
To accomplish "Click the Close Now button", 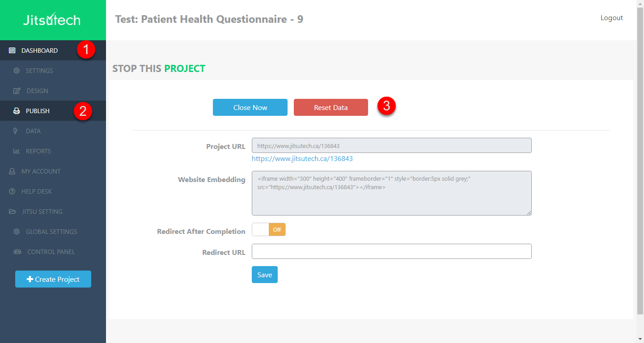I will click(250, 107).
